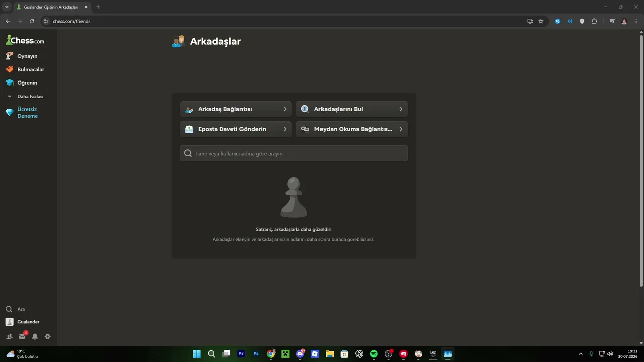Open the Chess.com logo home link
The width and height of the screenshot is (644, 362).
pos(25,40)
